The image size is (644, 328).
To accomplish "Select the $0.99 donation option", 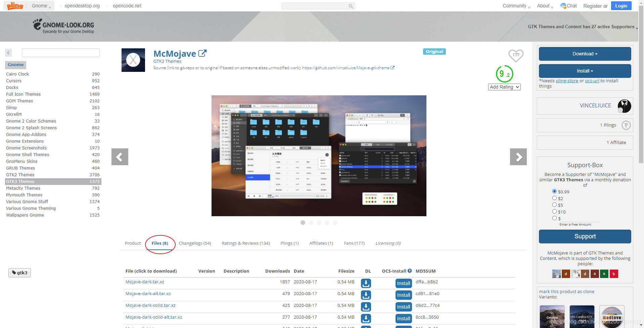I will pyautogui.click(x=554, y=191).
